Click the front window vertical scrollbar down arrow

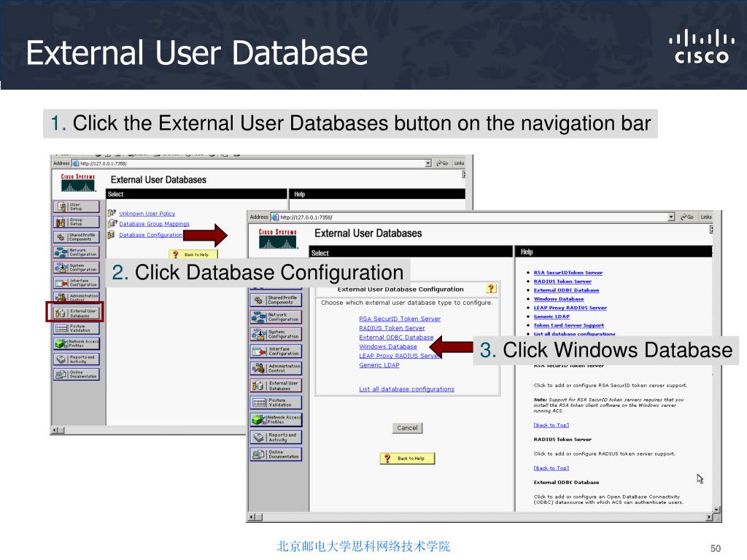click(x=716, y=510)
